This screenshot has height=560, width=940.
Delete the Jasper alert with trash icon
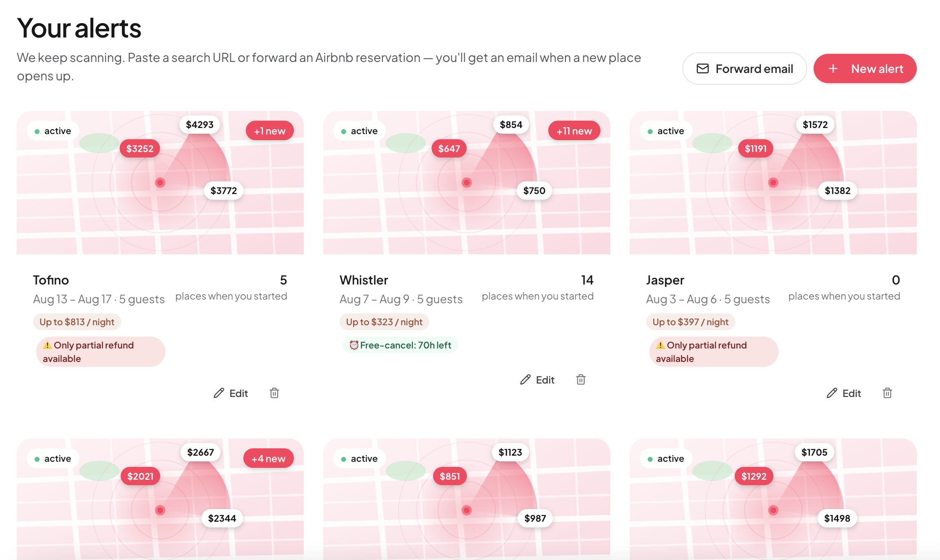tap(887, 393)
